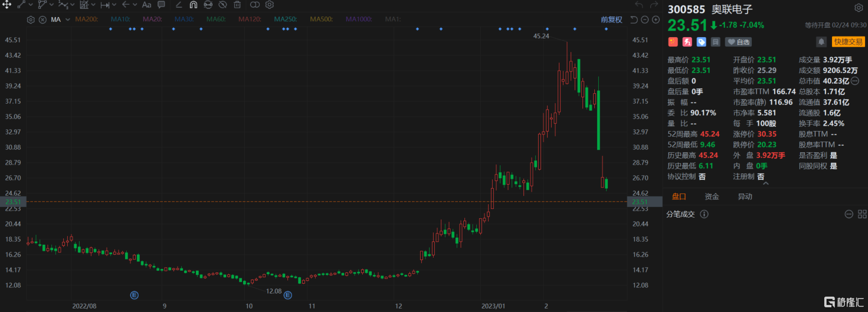Zoom in chart with plus icon

pos(655,19)
